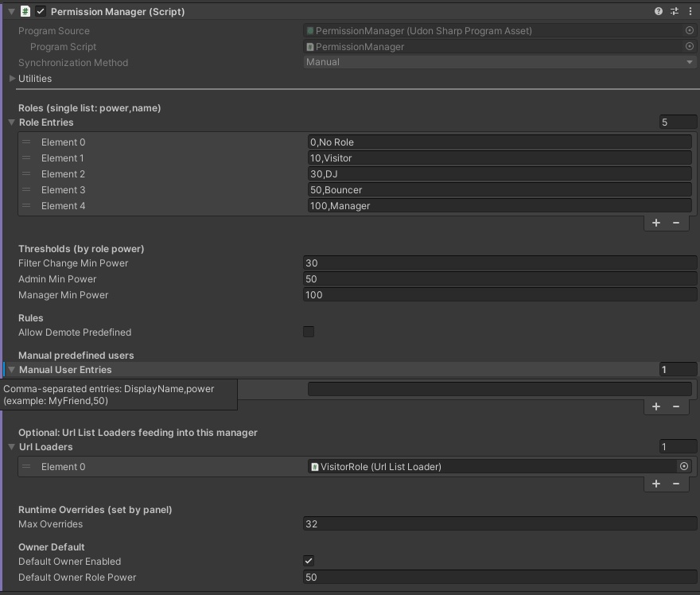Enable the Allow Demote Predefined checkbox

coord(309,332)
